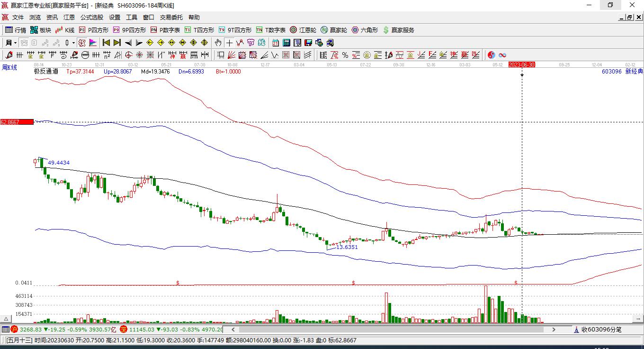Click the 603096 新经典 stock label
Image resolution: width=644 pixels, height=349 pixels.
(622, 72)
